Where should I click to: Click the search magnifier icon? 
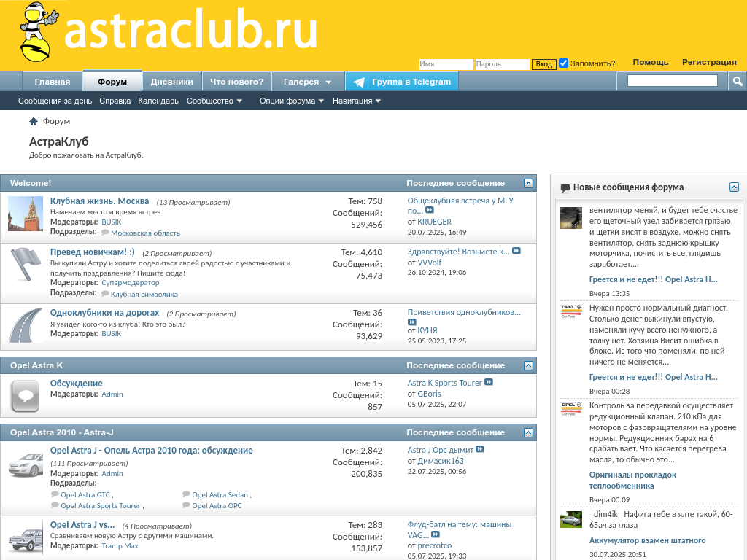pos(738,81)
